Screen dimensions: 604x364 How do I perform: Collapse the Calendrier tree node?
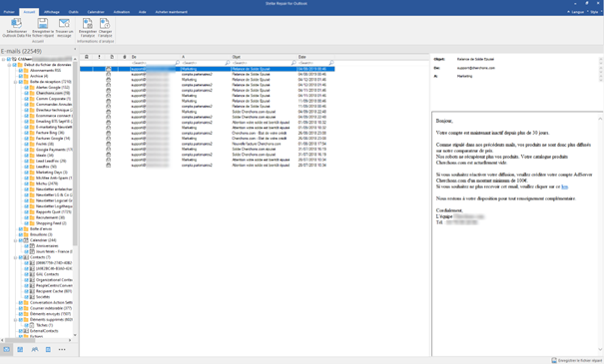15,240
